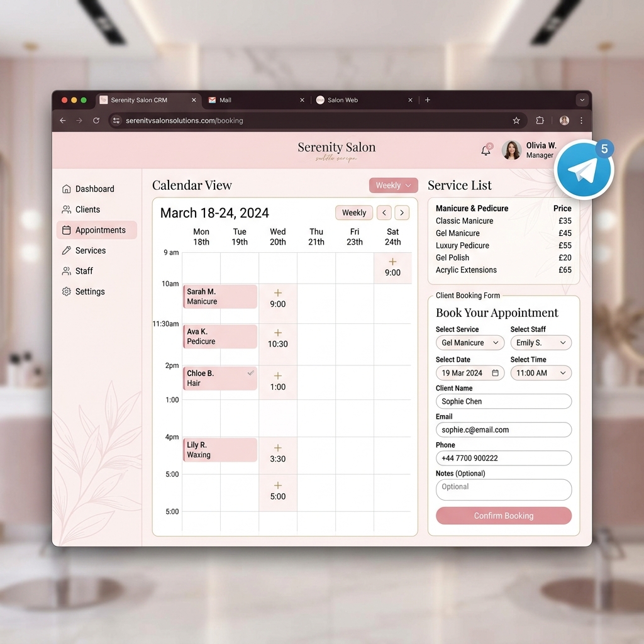The image size is (644, 644).
Task: Select Classic Manicure in service list
Action: tap(504, 221)
